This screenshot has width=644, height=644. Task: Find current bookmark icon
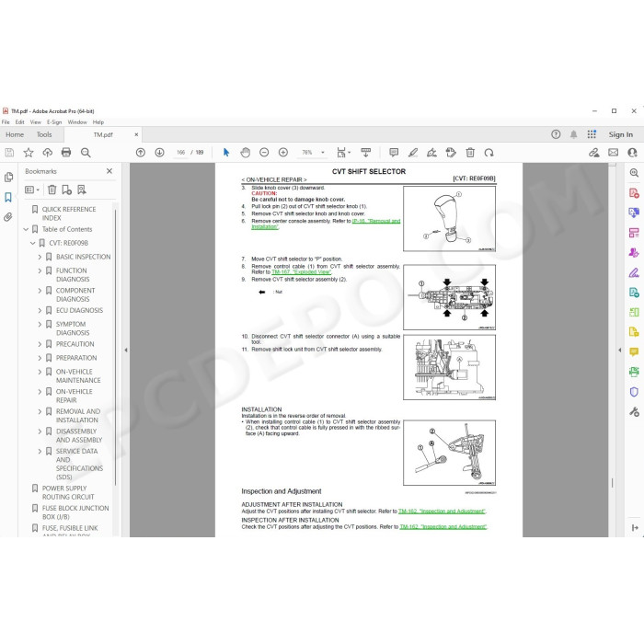[82, 190]
